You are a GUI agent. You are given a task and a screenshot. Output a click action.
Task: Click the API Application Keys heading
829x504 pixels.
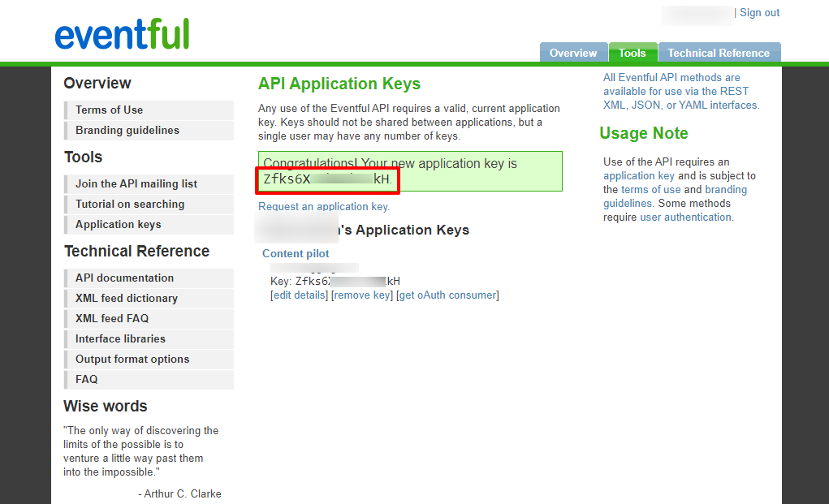pos(339,84)
